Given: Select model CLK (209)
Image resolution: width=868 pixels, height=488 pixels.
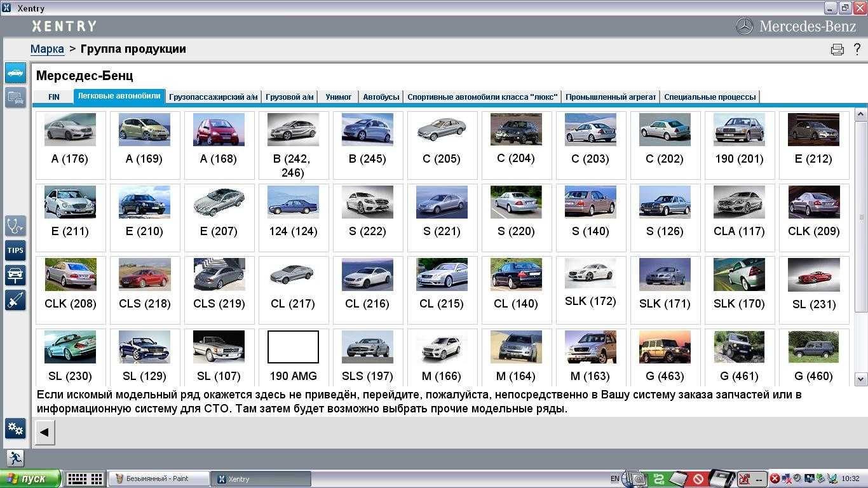Looking at the screenshot, I should coord(813,217).
